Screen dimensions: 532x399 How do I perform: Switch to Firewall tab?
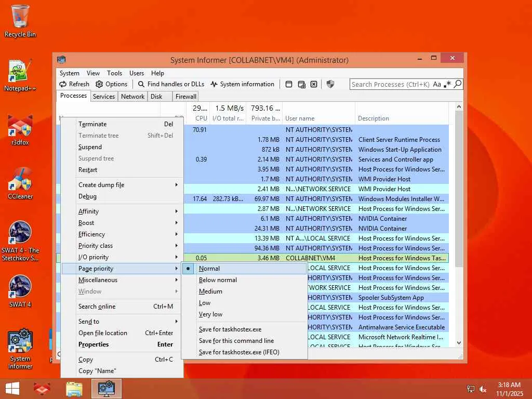pyautogui.click(x=185, y=97)
